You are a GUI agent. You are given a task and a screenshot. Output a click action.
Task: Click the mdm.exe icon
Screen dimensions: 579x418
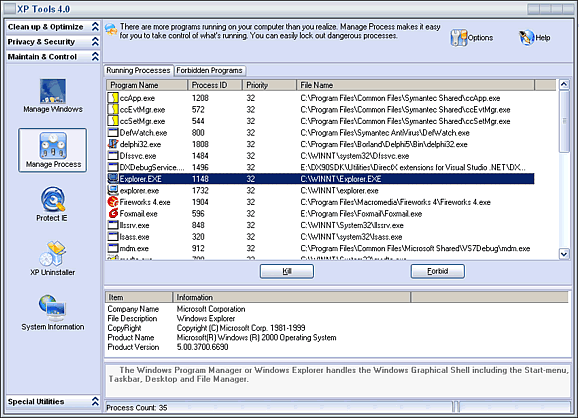pyautogui.click(x=113, y=248)
